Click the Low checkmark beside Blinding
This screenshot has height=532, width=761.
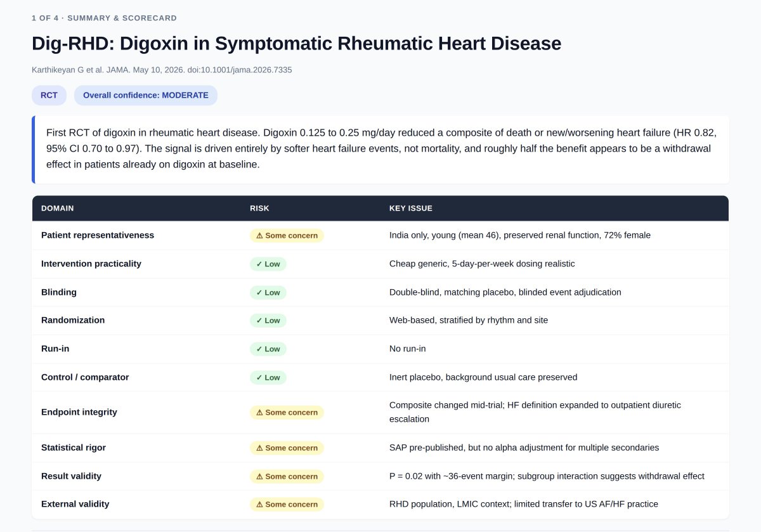pyautogui.click(x=259, y=292)
